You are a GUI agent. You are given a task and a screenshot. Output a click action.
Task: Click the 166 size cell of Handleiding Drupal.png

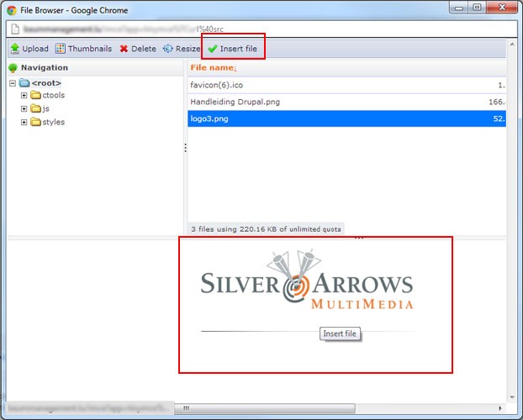coord(497,102)
